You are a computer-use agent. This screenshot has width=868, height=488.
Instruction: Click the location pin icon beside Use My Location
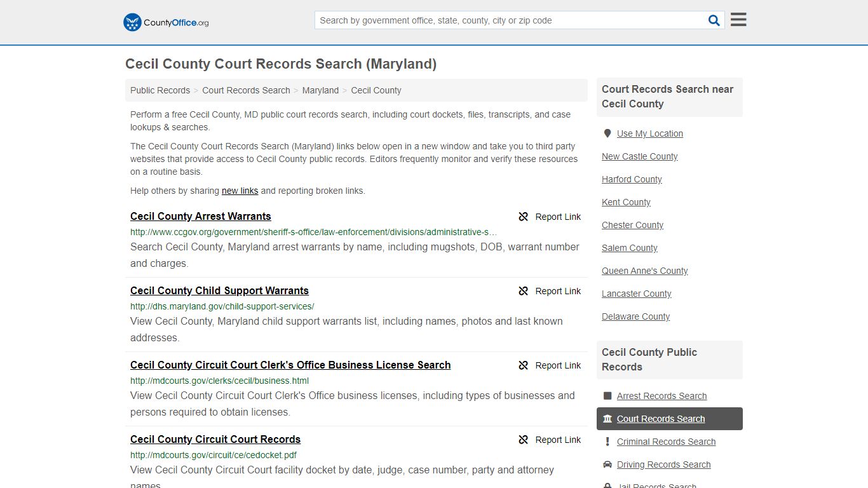point(607,133)
